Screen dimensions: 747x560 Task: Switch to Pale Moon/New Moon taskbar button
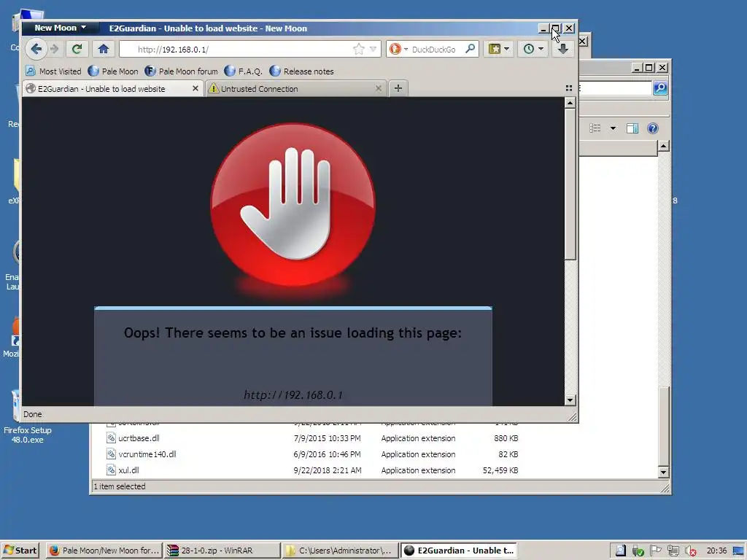click(x=104, y=551)
